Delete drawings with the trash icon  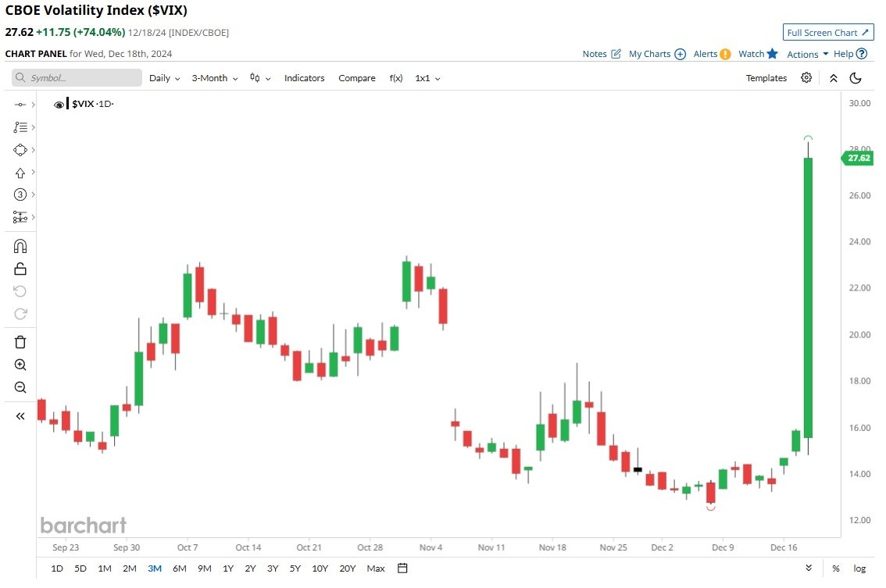pyautogui.click(x=20, y=342)
